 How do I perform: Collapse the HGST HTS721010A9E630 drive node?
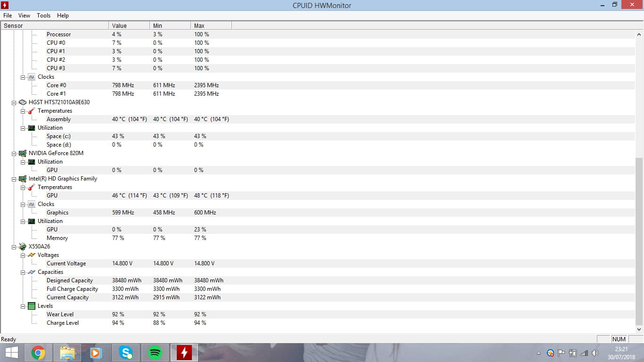click(x=14, y=102)
